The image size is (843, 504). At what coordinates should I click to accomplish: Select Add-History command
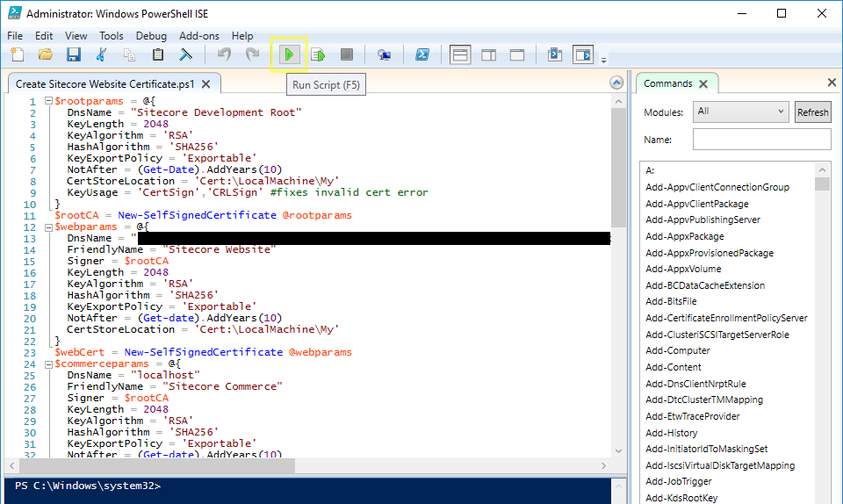click(672, 433)
